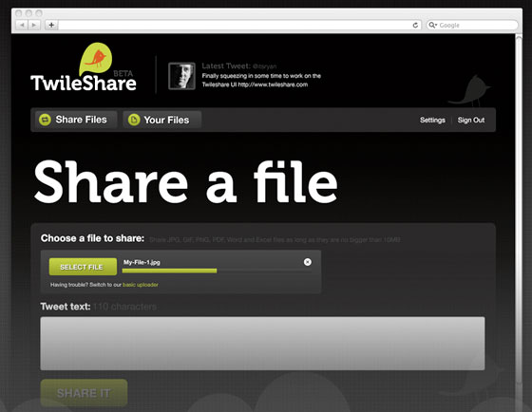Screen dimensions: 532x412
Task: Go forward with browser forward arrow
Action: [34, 25]
